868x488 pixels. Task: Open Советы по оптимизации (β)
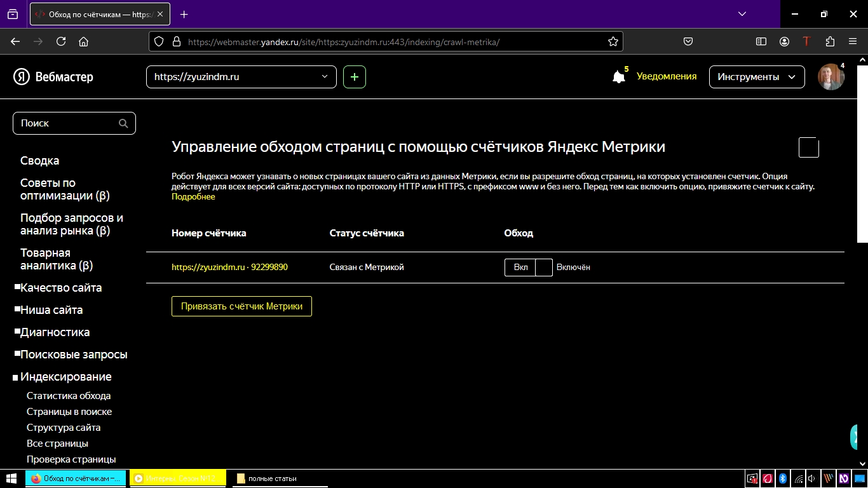click(65, 189)
